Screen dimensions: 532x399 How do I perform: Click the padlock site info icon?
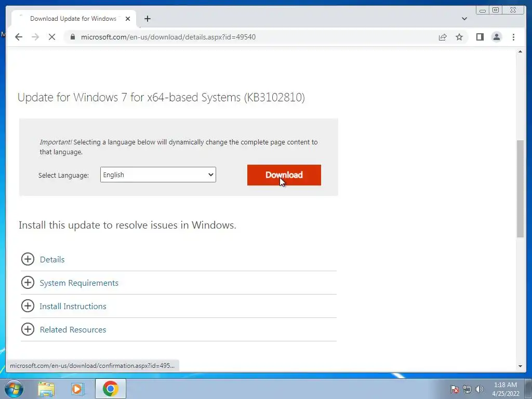pos(72,37)
